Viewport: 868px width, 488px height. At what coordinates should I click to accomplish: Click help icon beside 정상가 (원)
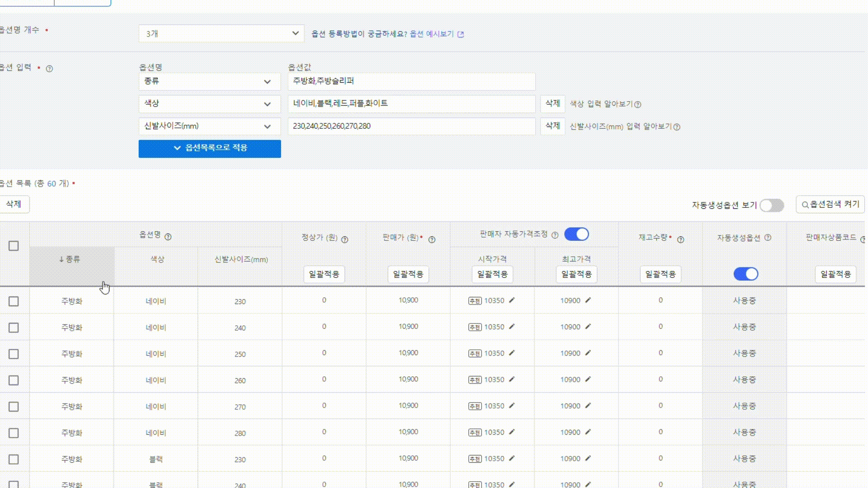(344, 239)
